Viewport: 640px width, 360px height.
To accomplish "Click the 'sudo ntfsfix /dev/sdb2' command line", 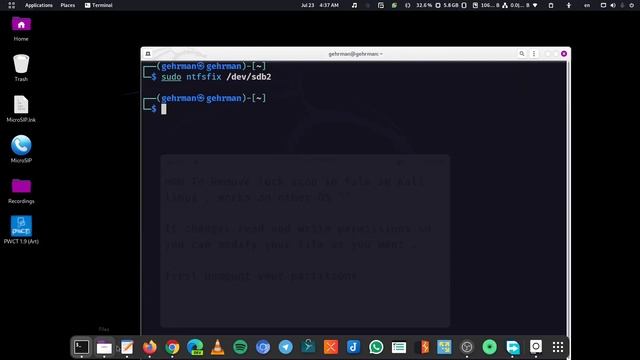I will coord(216,77).
